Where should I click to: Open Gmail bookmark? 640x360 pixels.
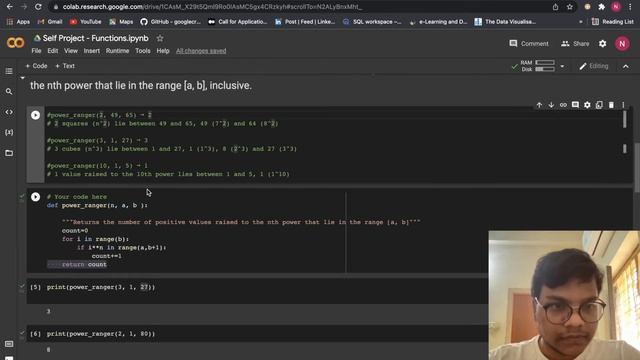[50, 22]
